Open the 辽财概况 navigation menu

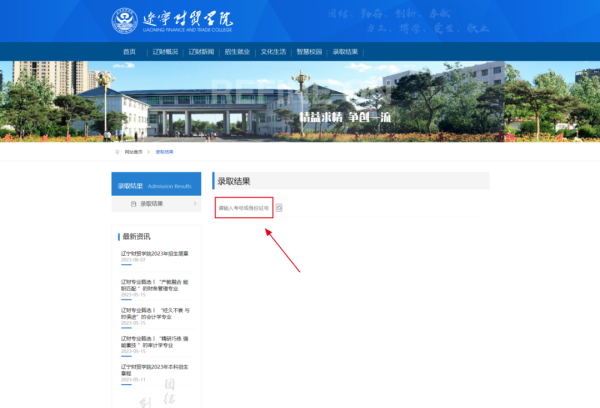tap(165, 51)
